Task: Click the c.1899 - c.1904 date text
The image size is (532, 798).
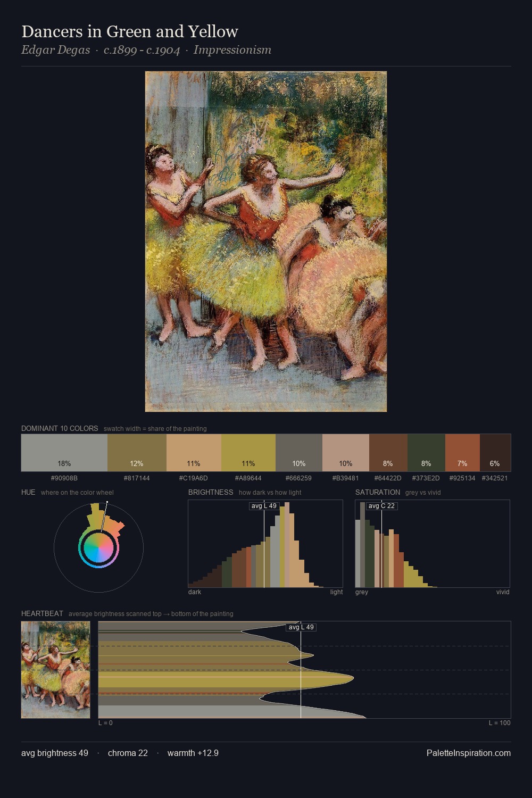Action: click(142, 50)
